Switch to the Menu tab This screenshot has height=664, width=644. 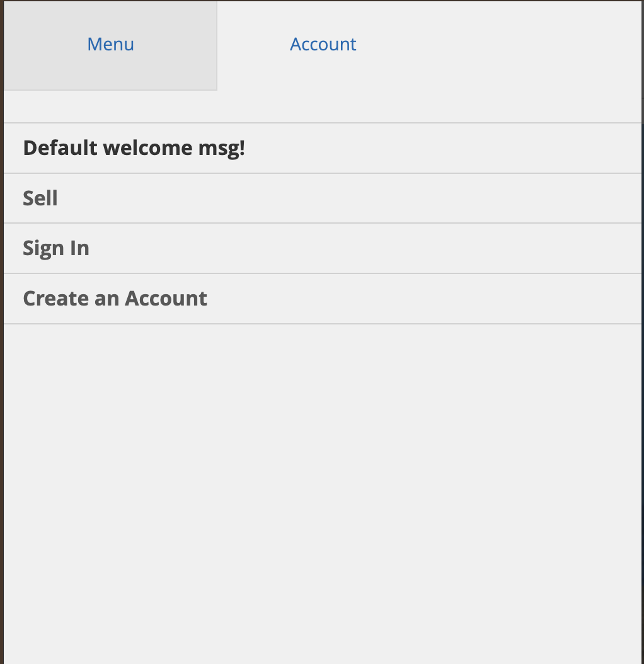pyautogui.click(x=110, y=45)
